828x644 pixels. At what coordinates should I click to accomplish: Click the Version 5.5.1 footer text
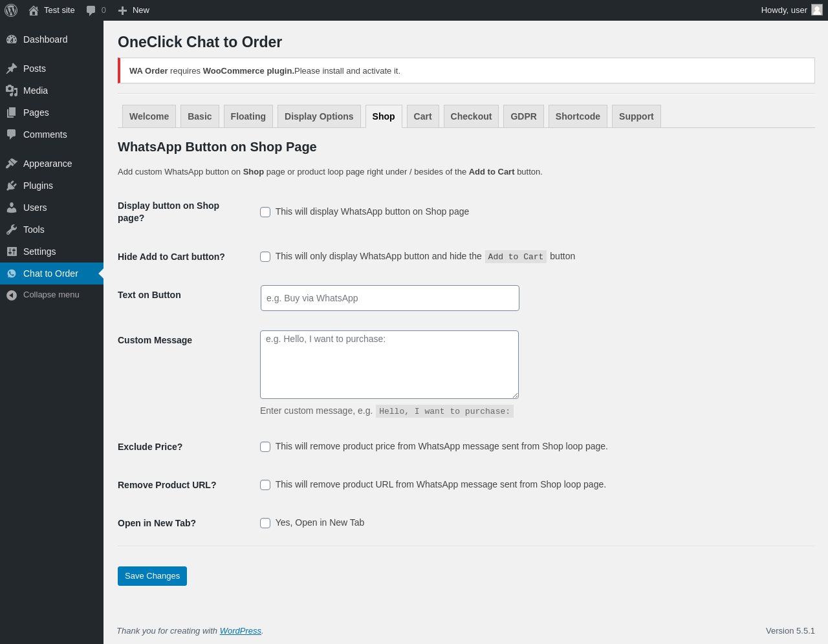790,631
